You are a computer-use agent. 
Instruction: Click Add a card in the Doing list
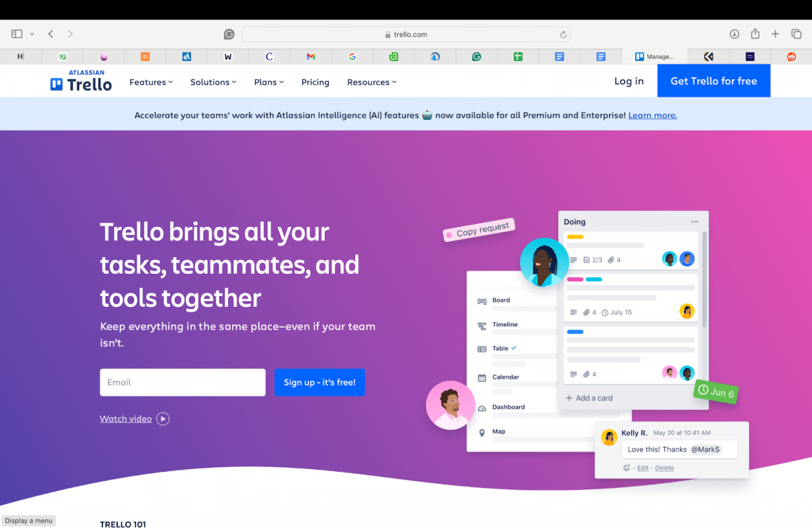point(589,398)
